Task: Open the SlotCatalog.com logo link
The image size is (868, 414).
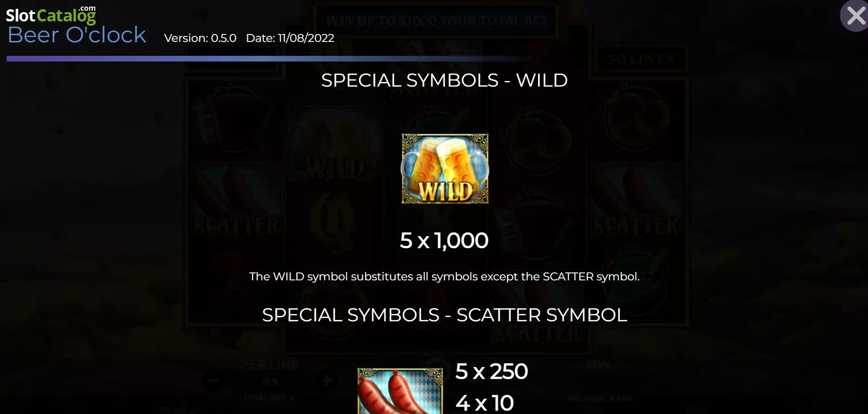Action: click(x=51, y=15)
